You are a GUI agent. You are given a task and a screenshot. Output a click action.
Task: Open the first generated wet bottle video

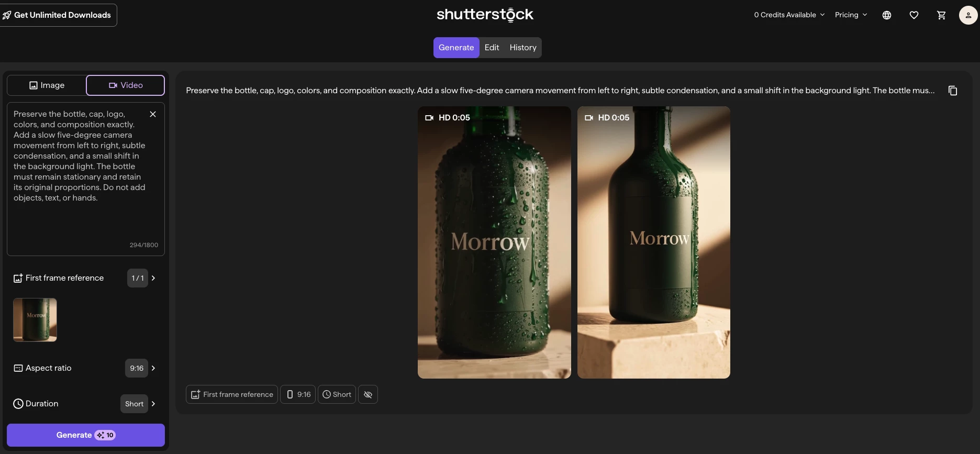(x=494, y=242)
